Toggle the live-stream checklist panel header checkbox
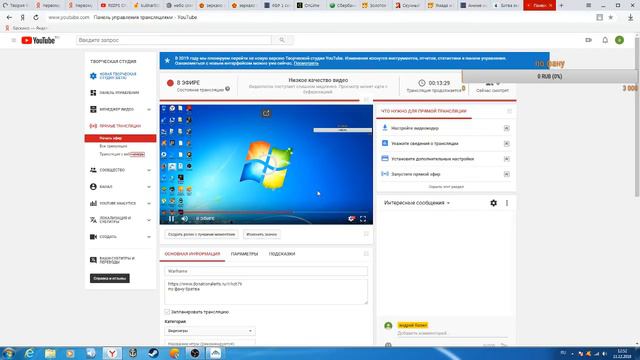The height and width of the screenshot is (360, 640). click(x=509, y=111)
